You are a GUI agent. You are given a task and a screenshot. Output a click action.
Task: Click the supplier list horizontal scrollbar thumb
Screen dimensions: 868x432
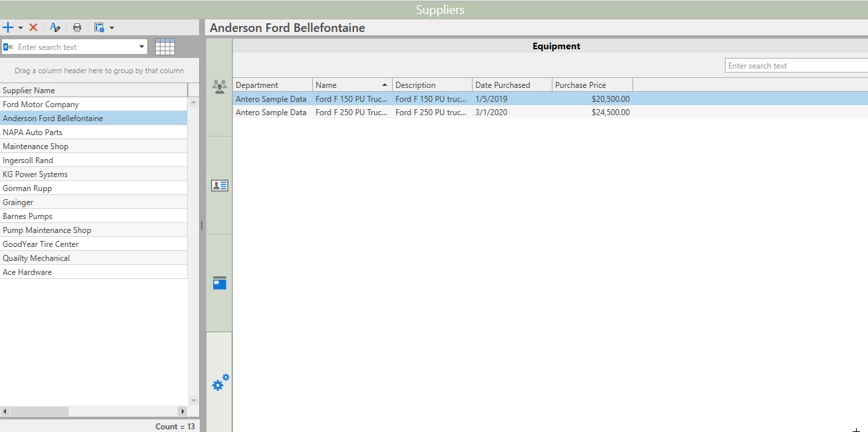39,411
